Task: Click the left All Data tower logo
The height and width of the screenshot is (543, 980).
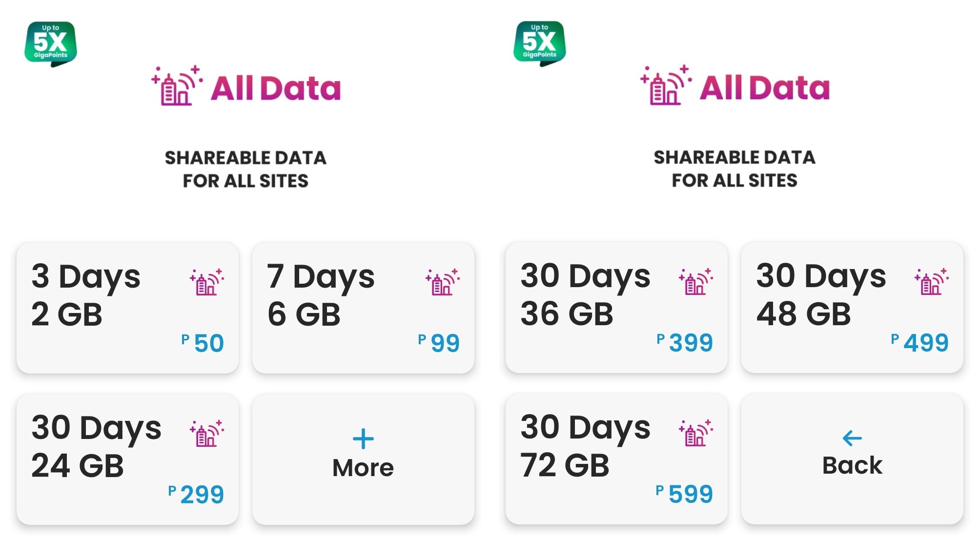Action: [177, 86]
